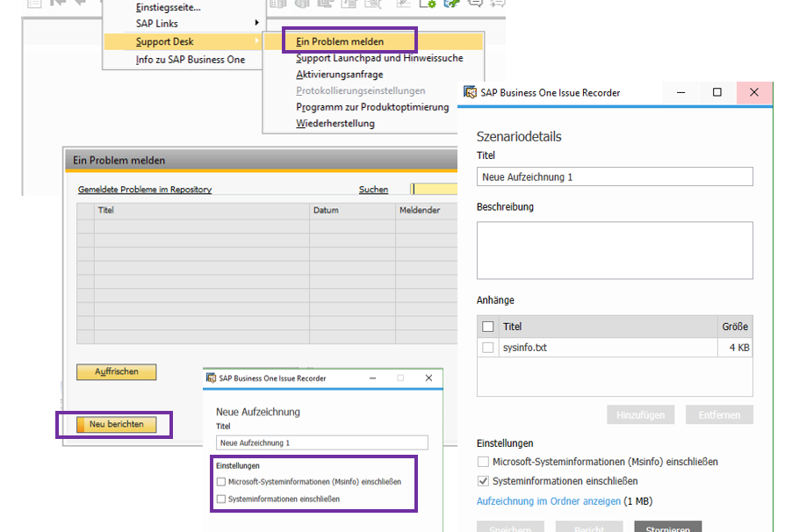This screenshot has height=532, width=799.
Task: Open the Einstiegsseite... menu entry
Action: [169, 7]
